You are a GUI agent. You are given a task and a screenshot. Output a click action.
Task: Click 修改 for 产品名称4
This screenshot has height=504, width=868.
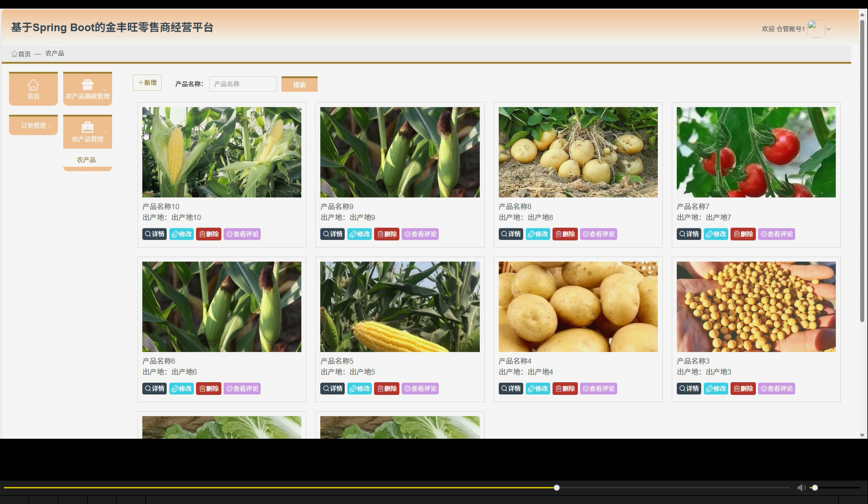(x=538, y=389)
